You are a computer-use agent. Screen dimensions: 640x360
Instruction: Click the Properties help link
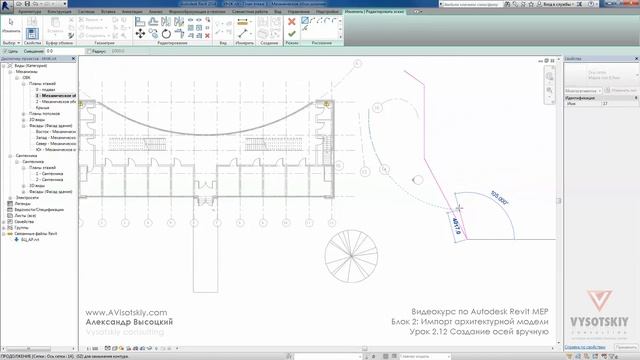coord(585,347)
